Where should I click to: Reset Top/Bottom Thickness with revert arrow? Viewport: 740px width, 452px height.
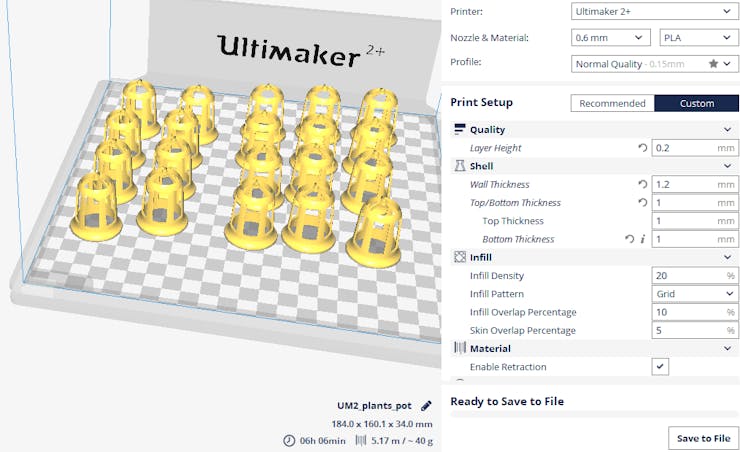tap(642, 202)
